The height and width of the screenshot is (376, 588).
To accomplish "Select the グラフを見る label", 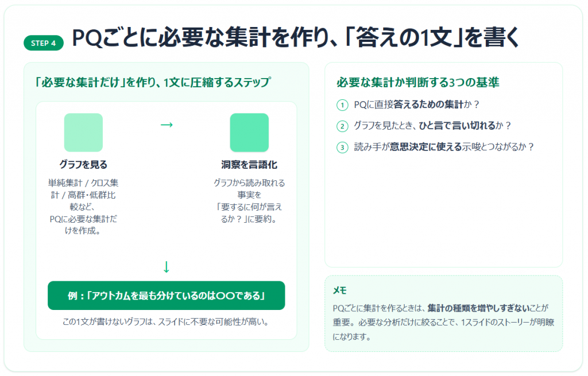I will [83, 165].
